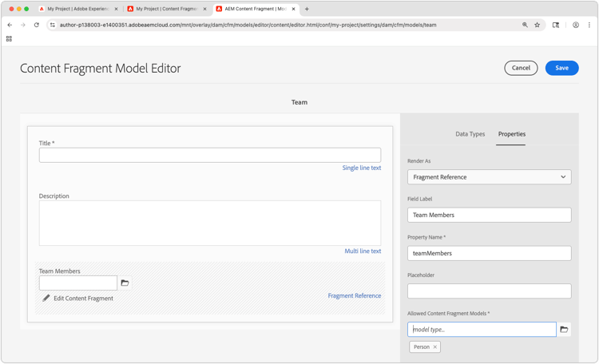Viewport: 599px width, 364px height.
Task: Reload the page with browser refresh icon
Action: 37,25
